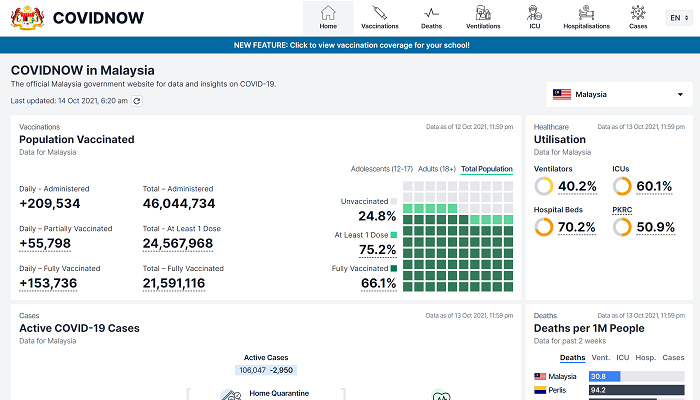700x400 pixels.
Task: Click the 75.2% At Least 1 Dose value
Action: point(378,250)
